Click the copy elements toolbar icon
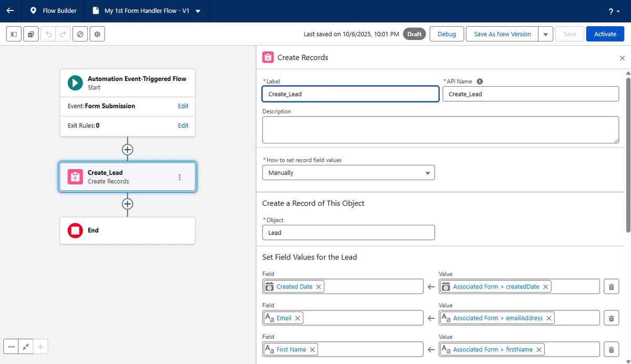Image resolution: width=631 pixels, height=364 pixels. tap(31, 34)
